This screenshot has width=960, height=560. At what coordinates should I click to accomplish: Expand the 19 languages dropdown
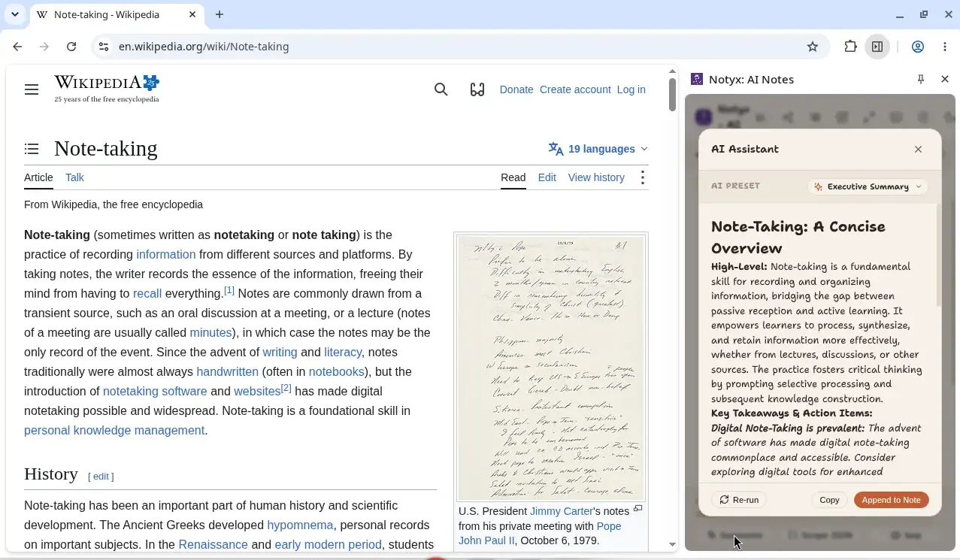click(x=598, y=149)
